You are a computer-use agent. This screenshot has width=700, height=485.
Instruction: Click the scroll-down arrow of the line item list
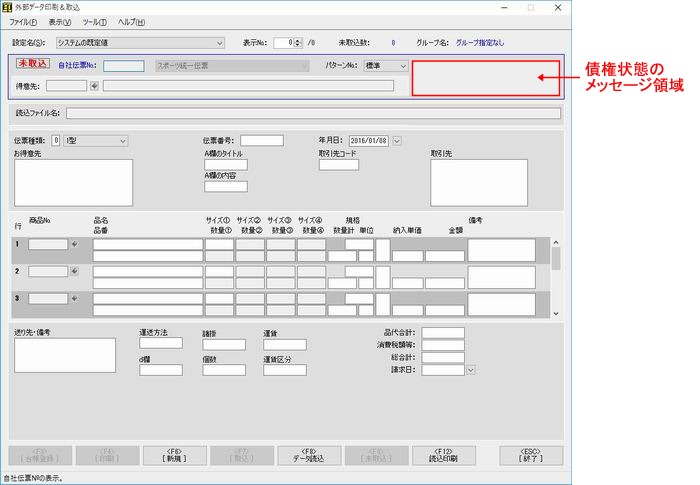tap(556, 314)
